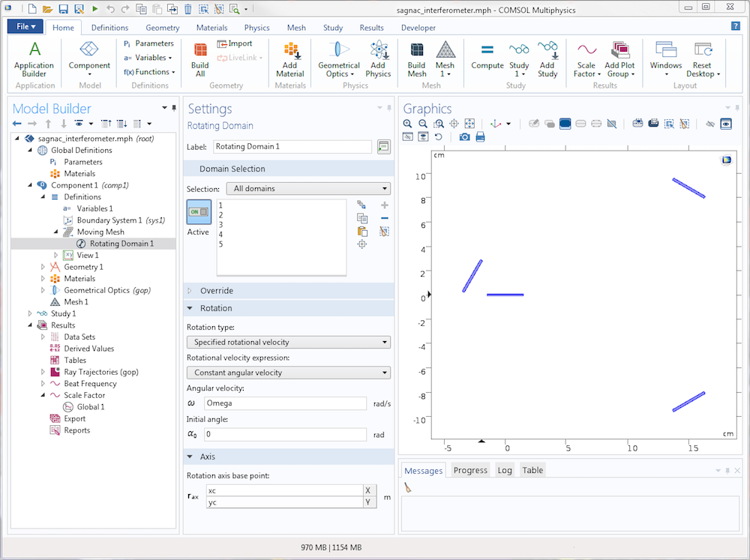Select Beat Frequency in the tree

point(90,384)
